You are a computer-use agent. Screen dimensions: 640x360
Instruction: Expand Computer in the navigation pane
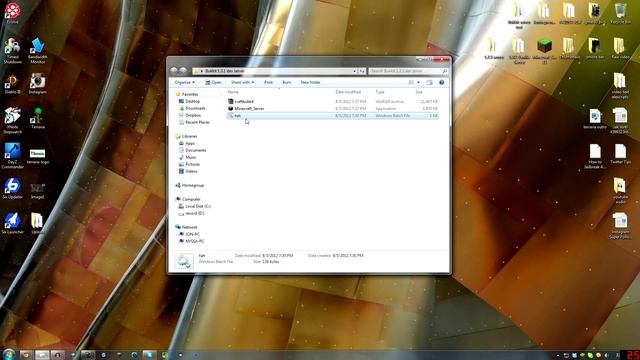tap(188, 199)
